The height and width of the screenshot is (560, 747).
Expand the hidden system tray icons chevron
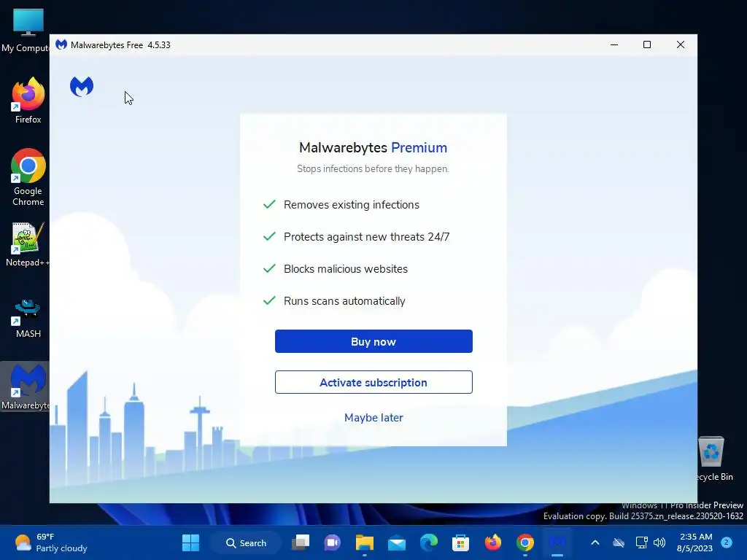click(595, 542)
